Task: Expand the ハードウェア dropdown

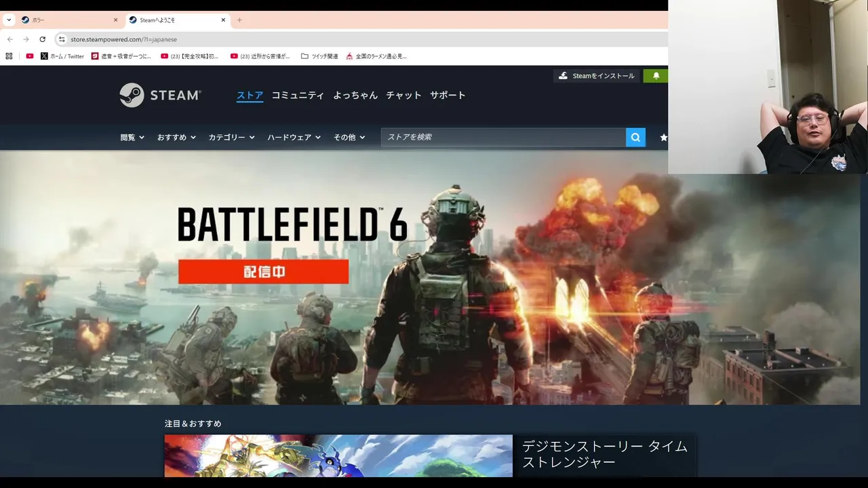Action: (x=294, y=137)
